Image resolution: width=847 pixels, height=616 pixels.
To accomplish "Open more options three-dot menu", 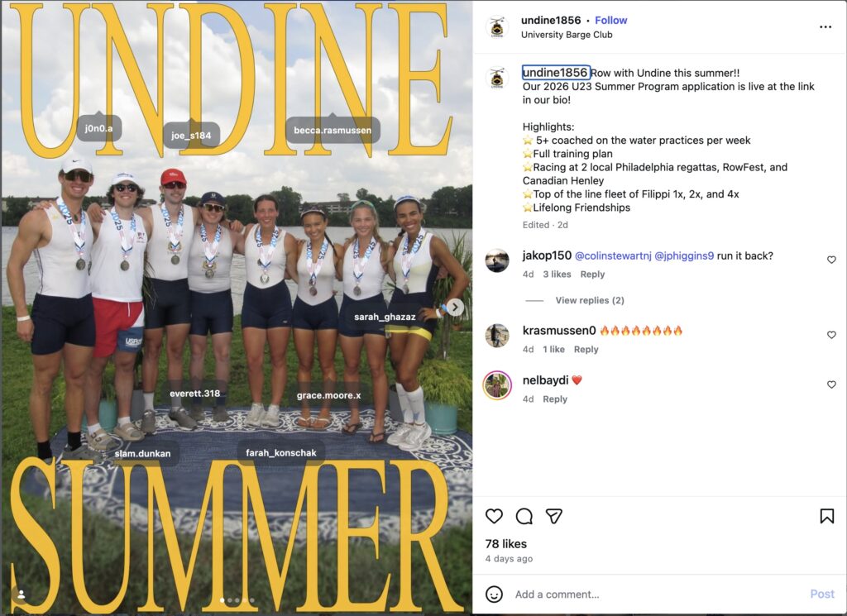I will tap(825, 27).
